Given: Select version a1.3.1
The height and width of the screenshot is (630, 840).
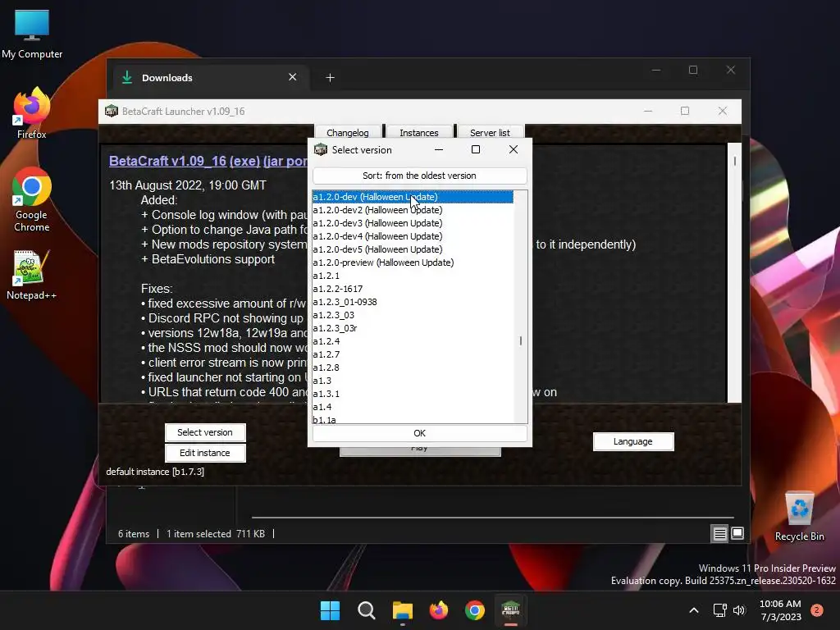Looking at the screenshot, I should (413, 394).
